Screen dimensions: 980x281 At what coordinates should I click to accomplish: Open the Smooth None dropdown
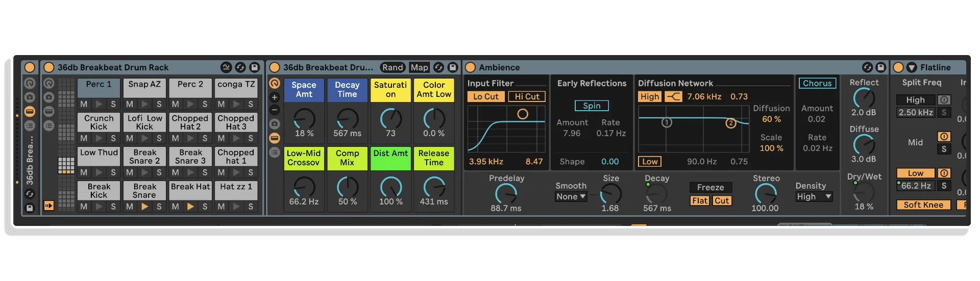[571, 196]
